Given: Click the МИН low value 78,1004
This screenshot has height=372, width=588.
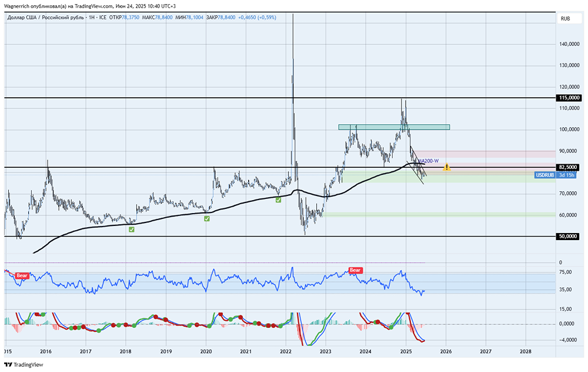Looking at the screenshot, I should tap(195, 17).
